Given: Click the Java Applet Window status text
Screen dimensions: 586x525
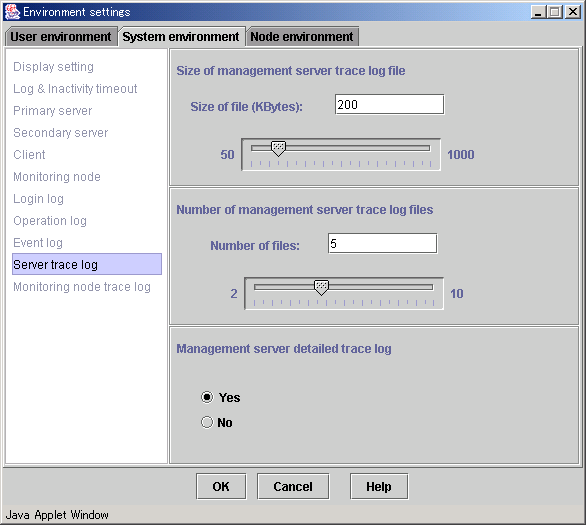Looking at the screenshot, I should (57, 515).
